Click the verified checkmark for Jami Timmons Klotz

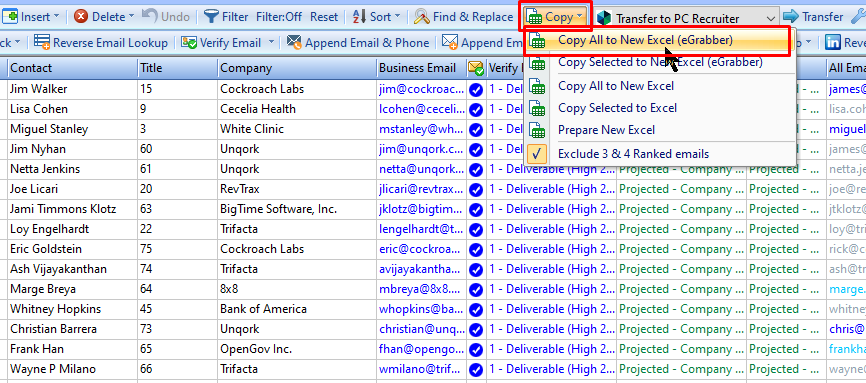coord(476,209)
